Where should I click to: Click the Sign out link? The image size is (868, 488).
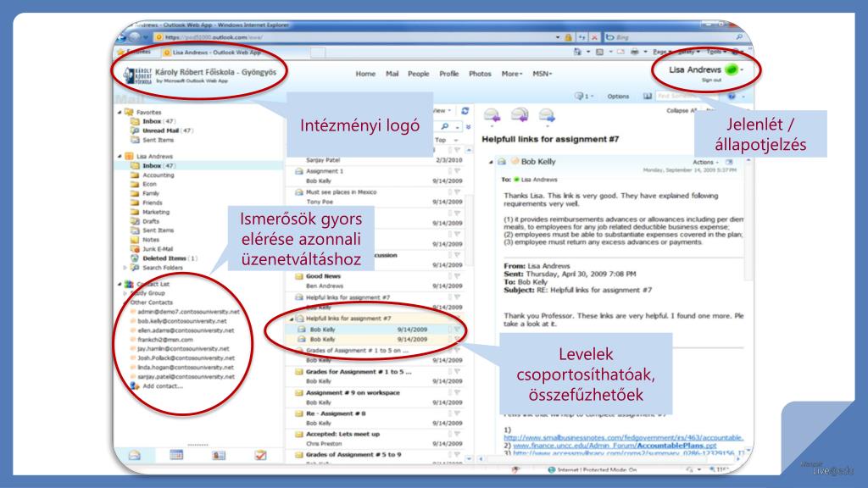pos(711,80)
